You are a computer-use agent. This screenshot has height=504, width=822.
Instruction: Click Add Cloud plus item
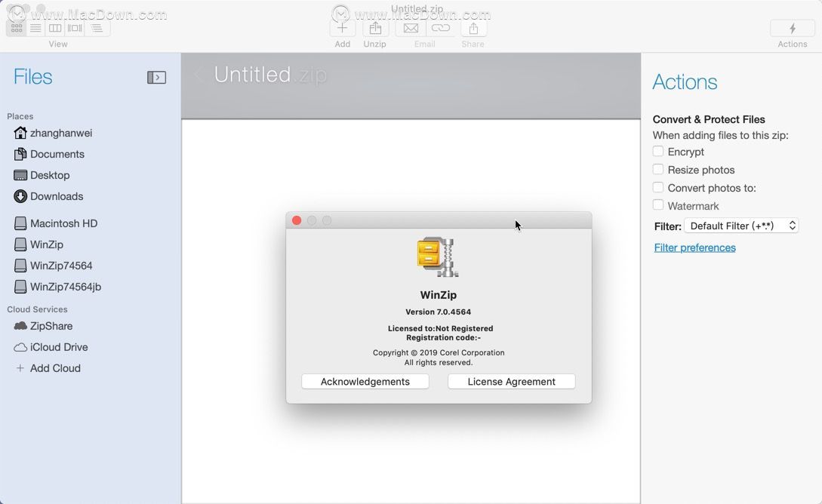click(48, 368)
